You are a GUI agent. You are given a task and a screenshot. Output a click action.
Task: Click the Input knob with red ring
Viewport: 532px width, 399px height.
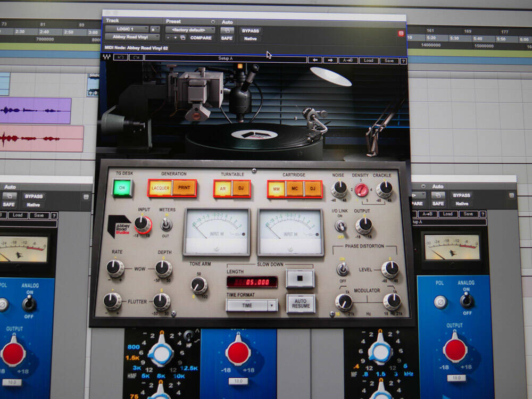point(143,225)
